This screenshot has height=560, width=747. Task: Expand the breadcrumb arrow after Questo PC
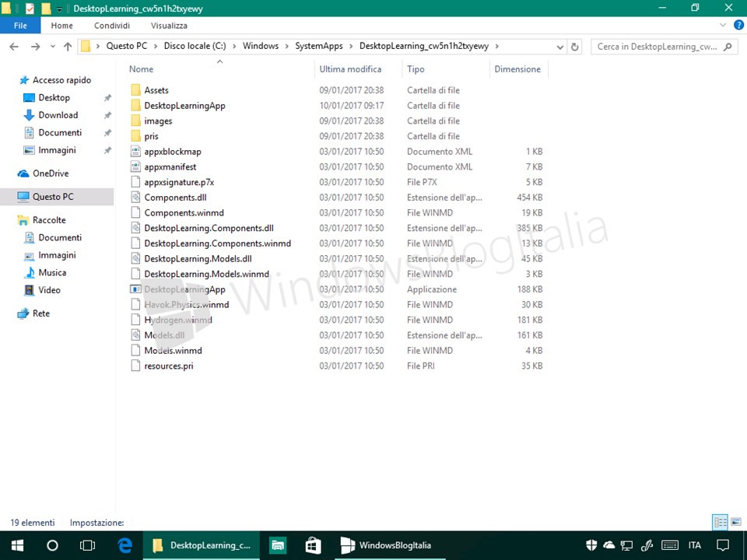156,46
